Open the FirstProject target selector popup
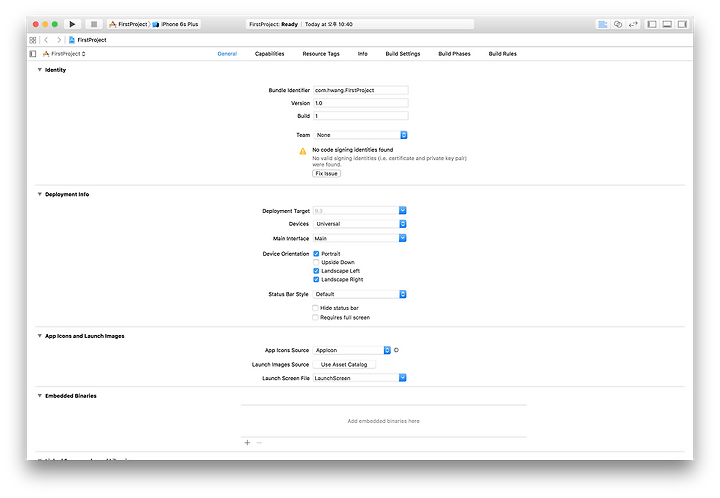 point(64,54)
